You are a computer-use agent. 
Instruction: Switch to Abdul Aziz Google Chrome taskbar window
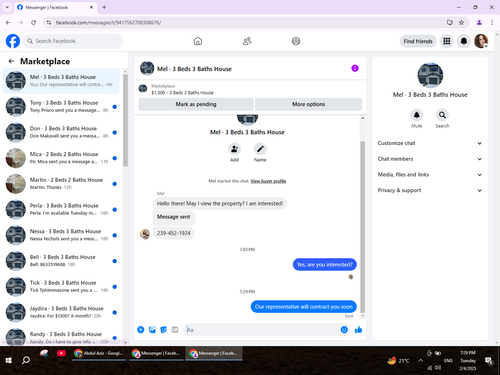(99, 353)
